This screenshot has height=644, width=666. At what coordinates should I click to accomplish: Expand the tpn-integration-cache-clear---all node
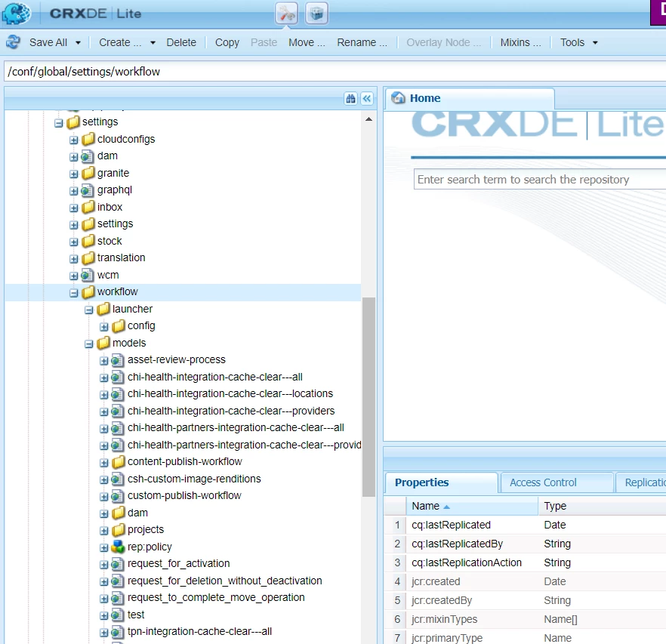(104, 633)
